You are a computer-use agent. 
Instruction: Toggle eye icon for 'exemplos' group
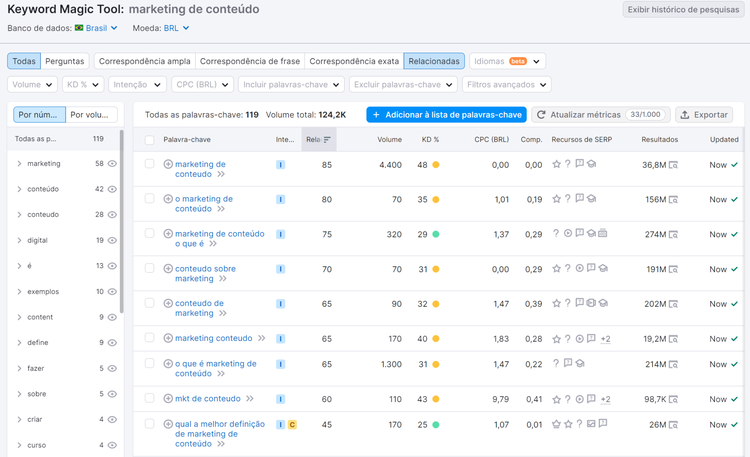pos(112,291)
